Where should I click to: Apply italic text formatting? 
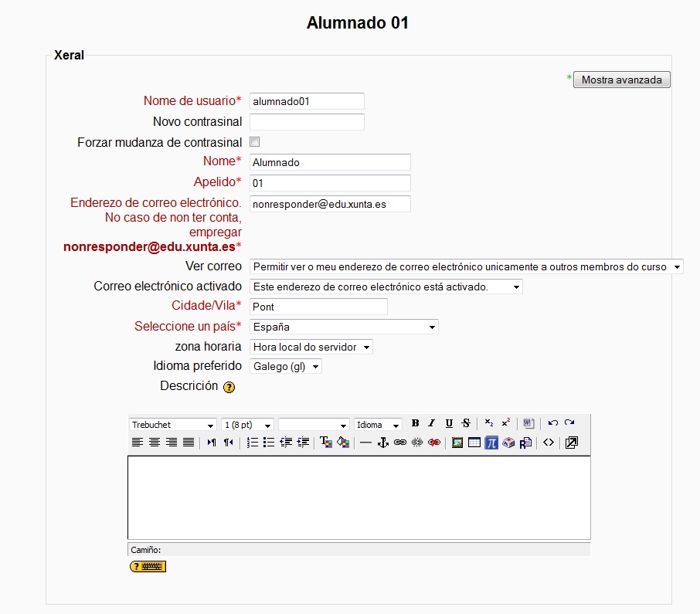coord(432,423)
